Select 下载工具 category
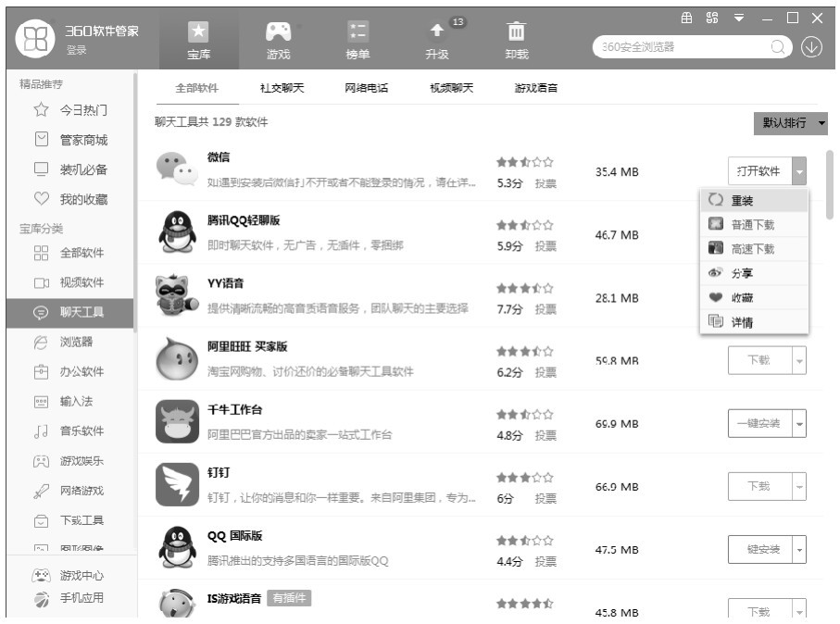Screen dimensions: 840x624 pos(69,520)
